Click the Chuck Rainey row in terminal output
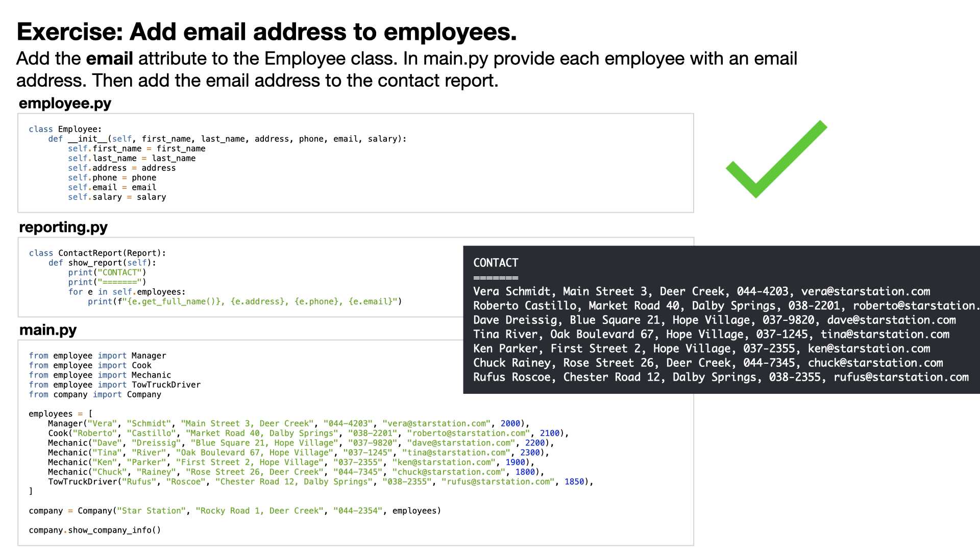The height and width of the screenshot is (551, 980). point(708,363)
